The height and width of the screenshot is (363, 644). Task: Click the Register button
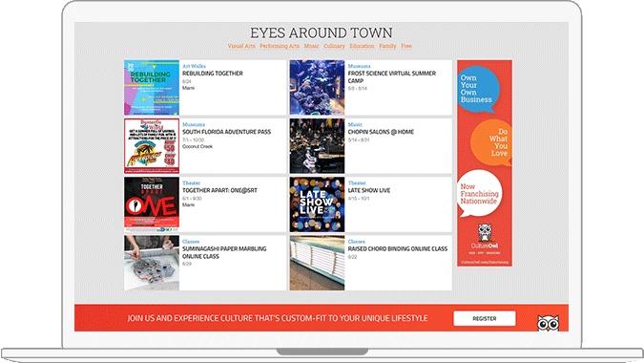485,318
